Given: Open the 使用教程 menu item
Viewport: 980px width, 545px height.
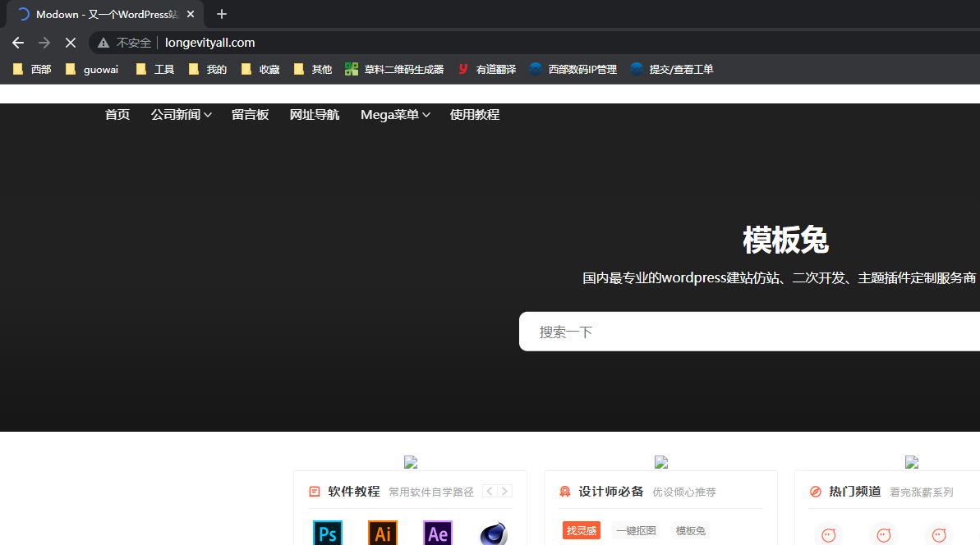Looking at the screenshot, I should point(474,114).
